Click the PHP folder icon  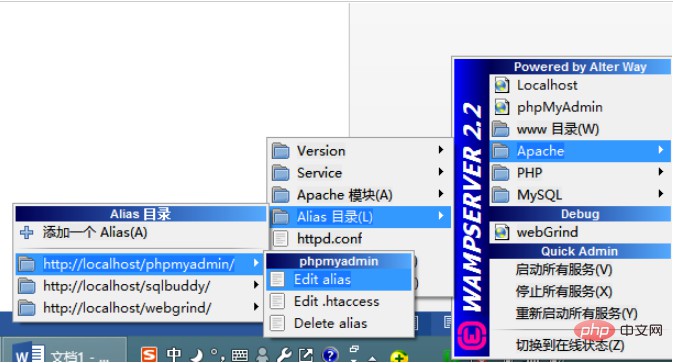pos(500,173)
